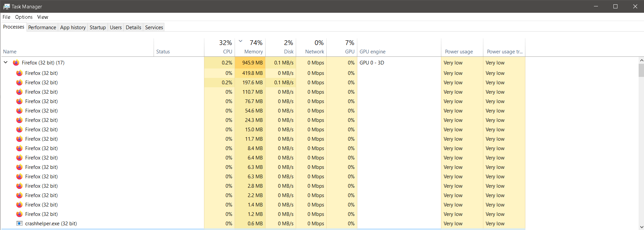This screenshot has height=230, width=644.
Task: Click the 6.4 MB memory cell
Action: point(250,157)
